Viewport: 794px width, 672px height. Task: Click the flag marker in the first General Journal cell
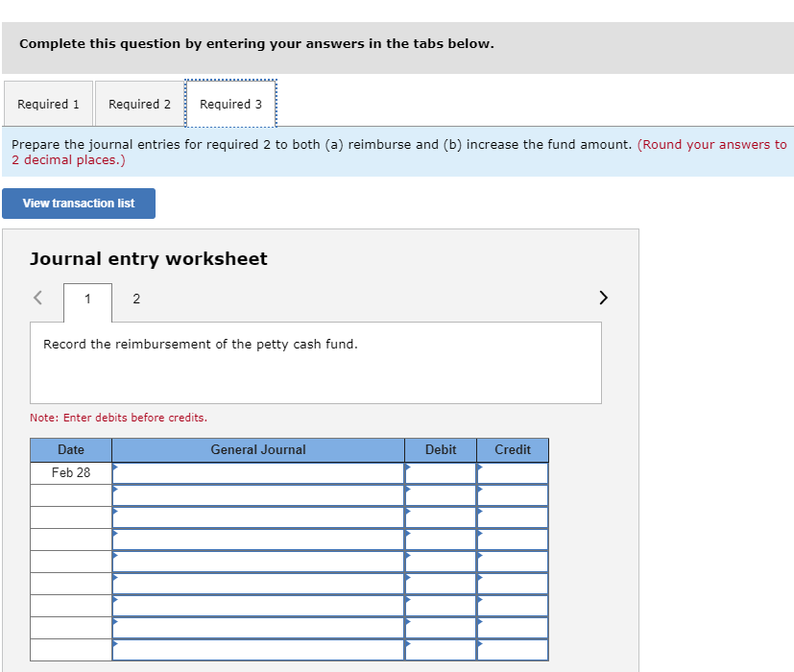(x=115, y=466)
